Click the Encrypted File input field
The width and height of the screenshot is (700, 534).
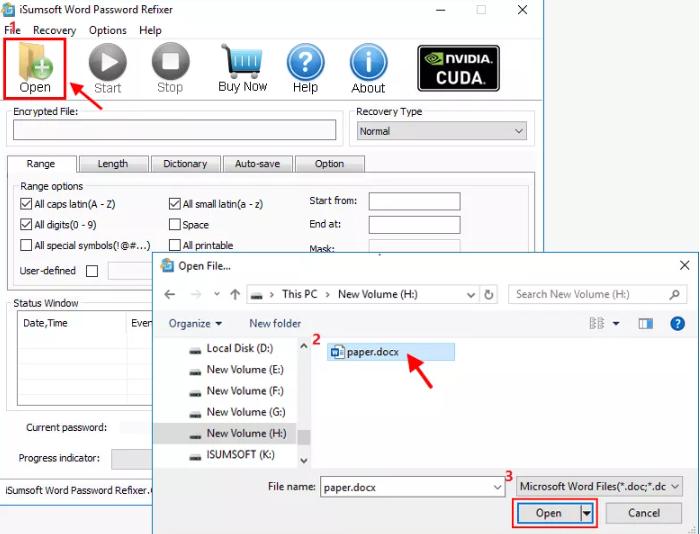click(x=175, y=129)
